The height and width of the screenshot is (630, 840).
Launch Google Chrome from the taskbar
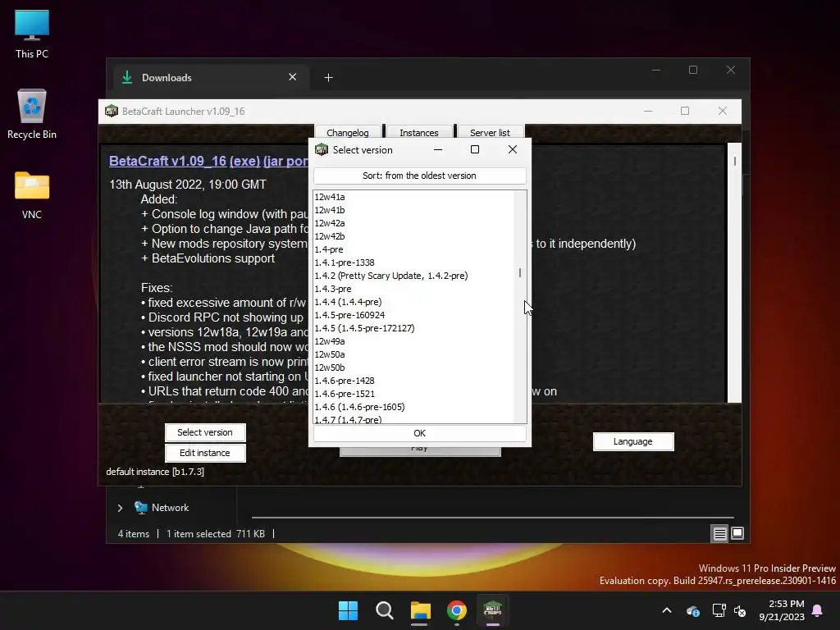tap(456, 610)
